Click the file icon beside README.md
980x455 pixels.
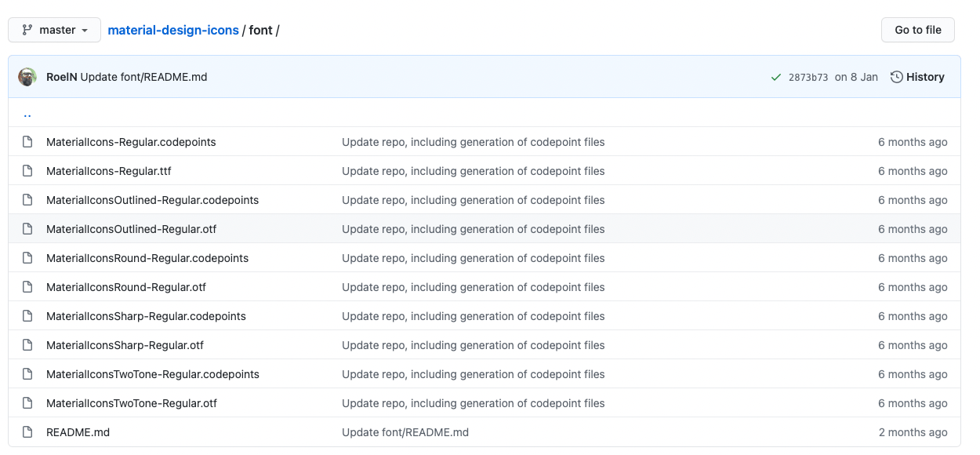(x=27, y=432)
